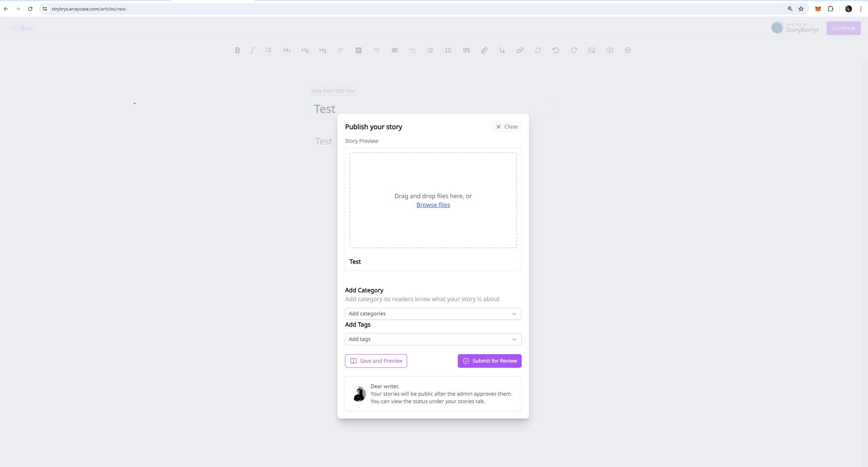The image size is (868, 467).
Task: Select the H1 heading tool
Action: tap(287, 50)
